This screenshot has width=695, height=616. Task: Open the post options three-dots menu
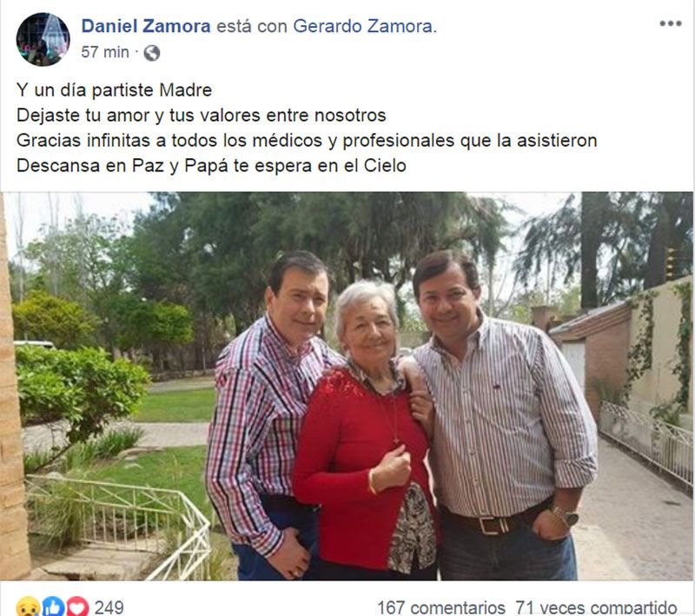tap(670, 23)
